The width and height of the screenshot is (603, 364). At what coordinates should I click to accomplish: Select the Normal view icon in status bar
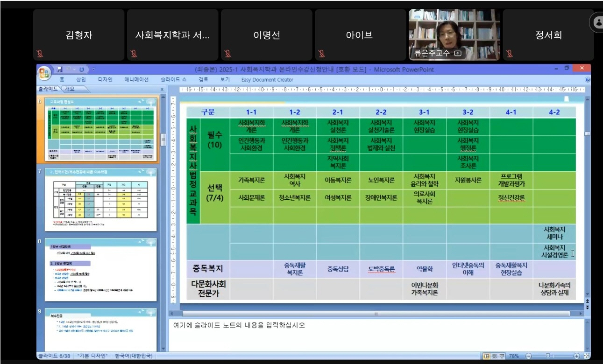[x=486, y=356]
